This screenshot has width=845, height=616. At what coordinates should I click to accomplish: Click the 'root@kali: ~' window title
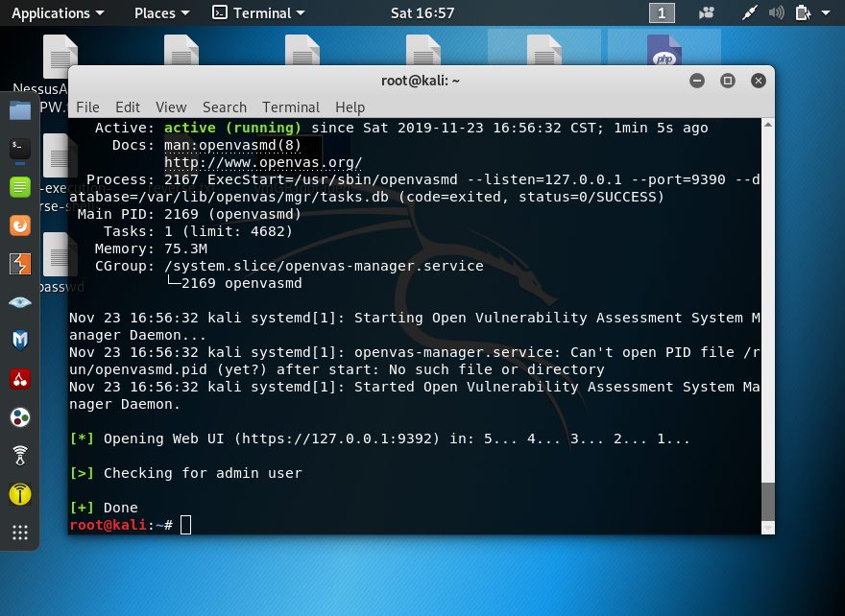[421, 81]
